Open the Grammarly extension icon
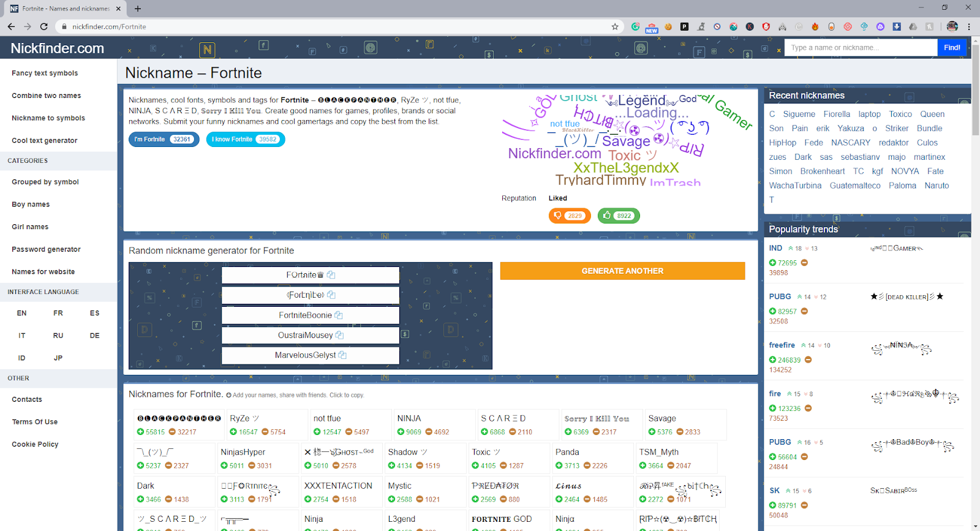This screenshot has height=531, width=980. tap(635, 26)
